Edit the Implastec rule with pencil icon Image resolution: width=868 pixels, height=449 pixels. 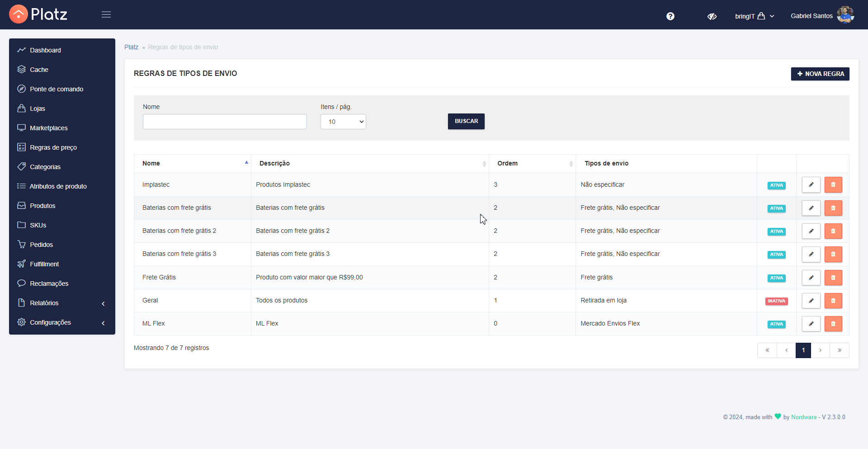pyautogui.click(x=811, y=184)
